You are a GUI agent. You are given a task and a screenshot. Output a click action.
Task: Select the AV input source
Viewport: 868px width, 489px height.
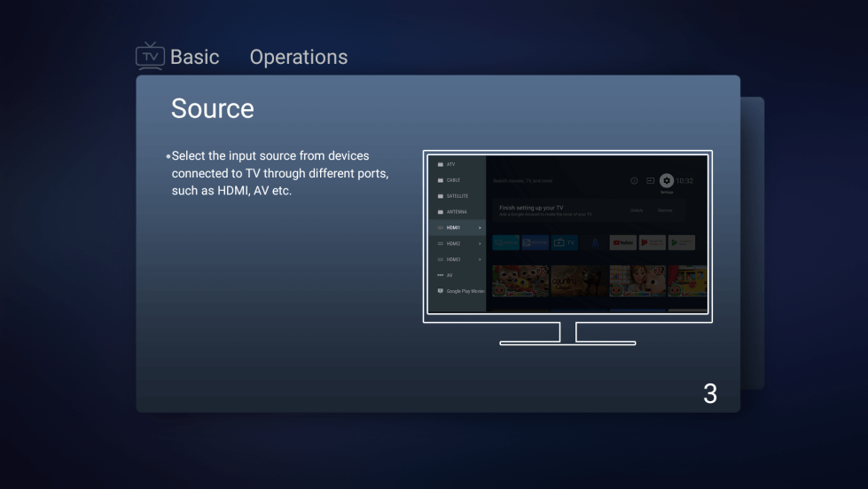click(449, 275)
